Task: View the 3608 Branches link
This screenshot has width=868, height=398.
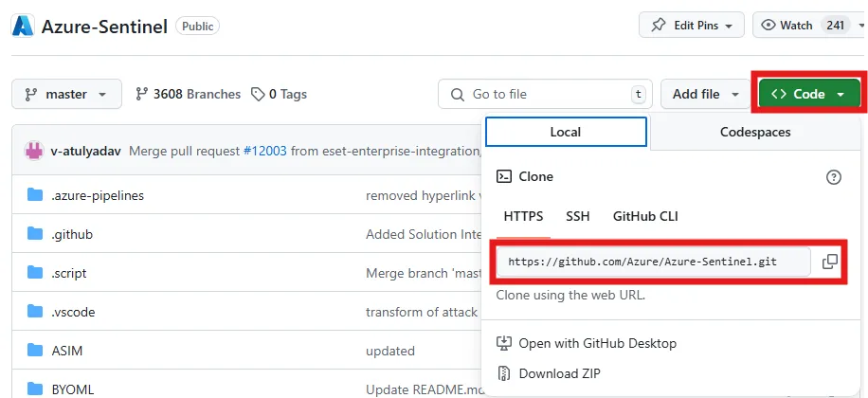Action: [188, 94]
